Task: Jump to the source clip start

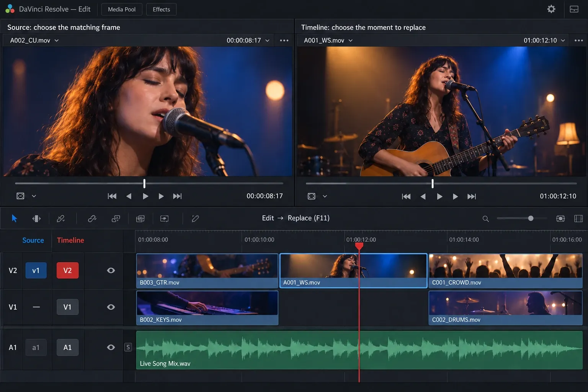Action: (112, 196)
